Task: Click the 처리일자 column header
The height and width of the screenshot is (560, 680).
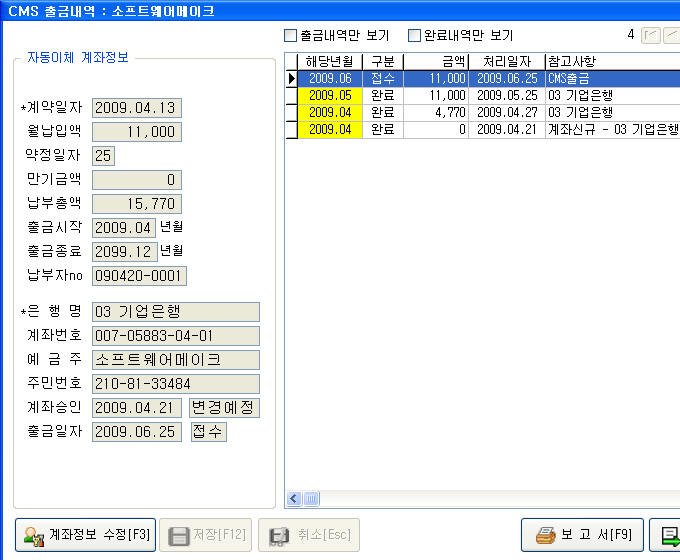Action: 507,62
